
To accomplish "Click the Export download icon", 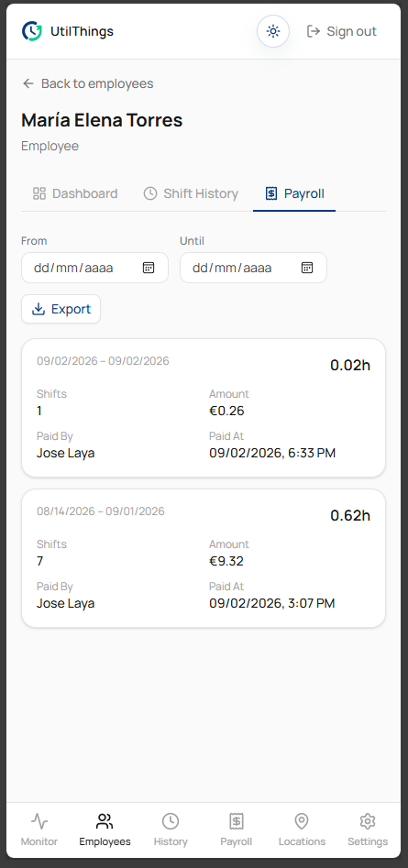I will pyautogui.click(x=39, y=309).
